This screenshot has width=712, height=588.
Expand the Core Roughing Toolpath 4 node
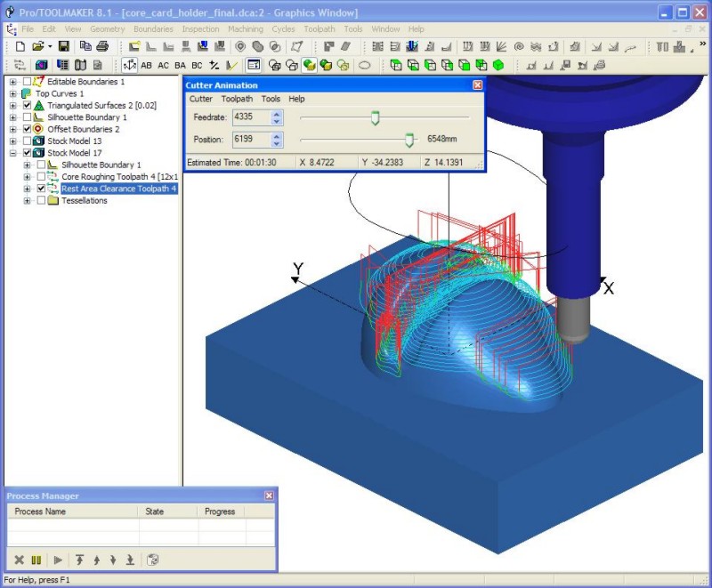pyautogui.click(x=28, y=176)
